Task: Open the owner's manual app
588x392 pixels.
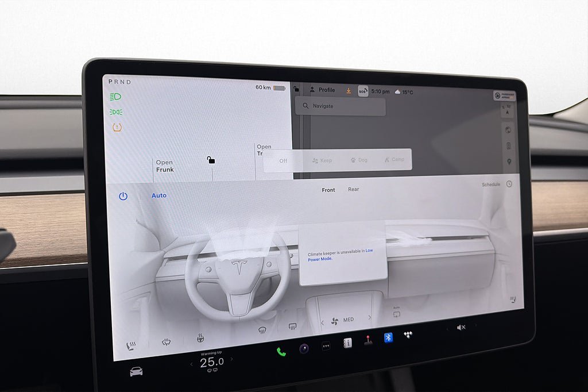Action: (x=347, y=343)
